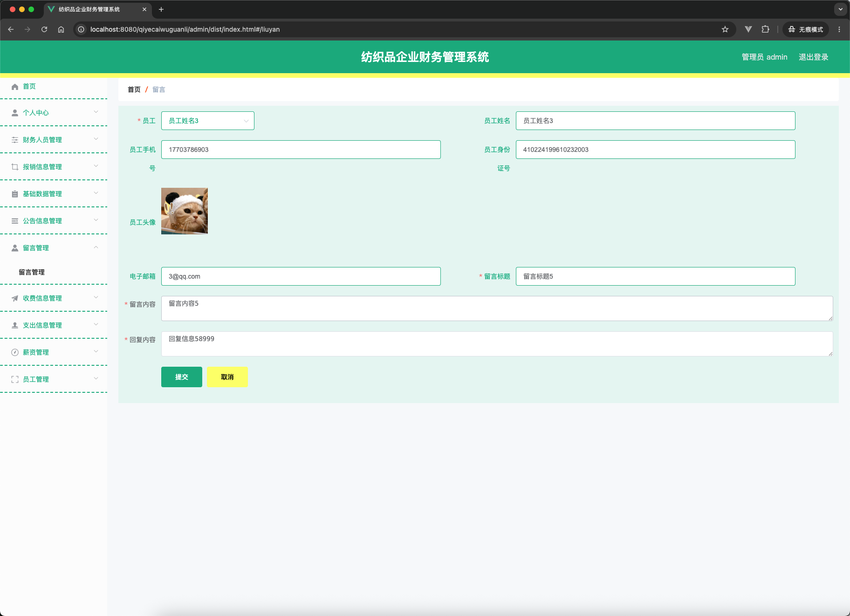850x616 pixels.
Task: Click 管理员 admin in the header
Action: point(765,57)
